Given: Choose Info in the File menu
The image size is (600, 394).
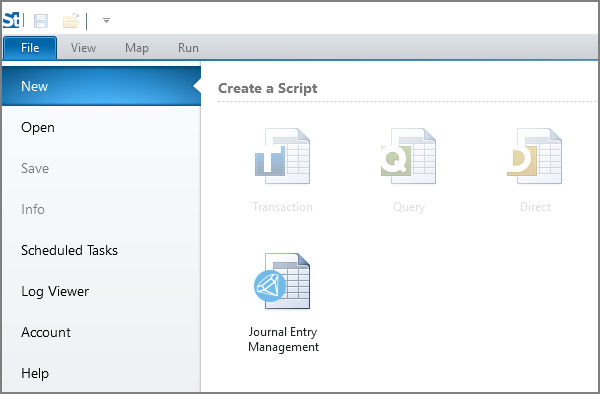Looking at the screenshot, I should pos(101,209).
